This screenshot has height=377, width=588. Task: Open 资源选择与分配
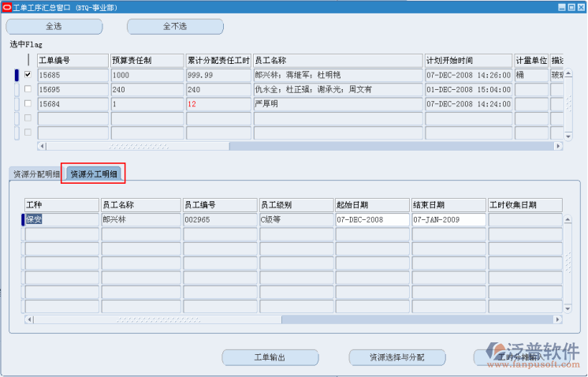pos(397,357)
